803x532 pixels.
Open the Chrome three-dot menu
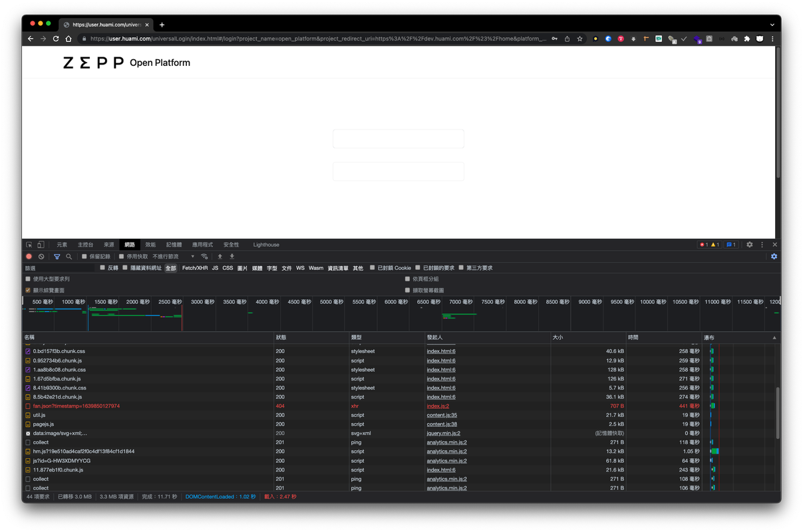772,39
